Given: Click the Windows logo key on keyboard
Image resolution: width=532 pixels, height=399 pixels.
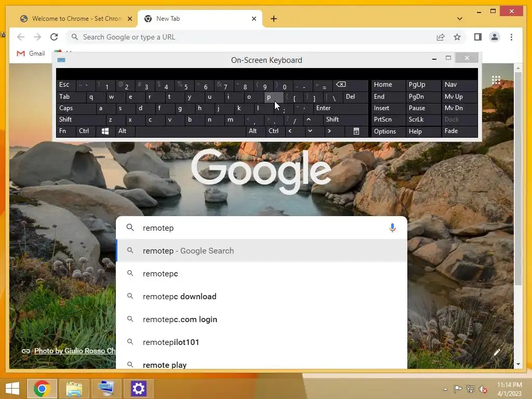Looking at the screenshot, I should click(x=105, y=131).
